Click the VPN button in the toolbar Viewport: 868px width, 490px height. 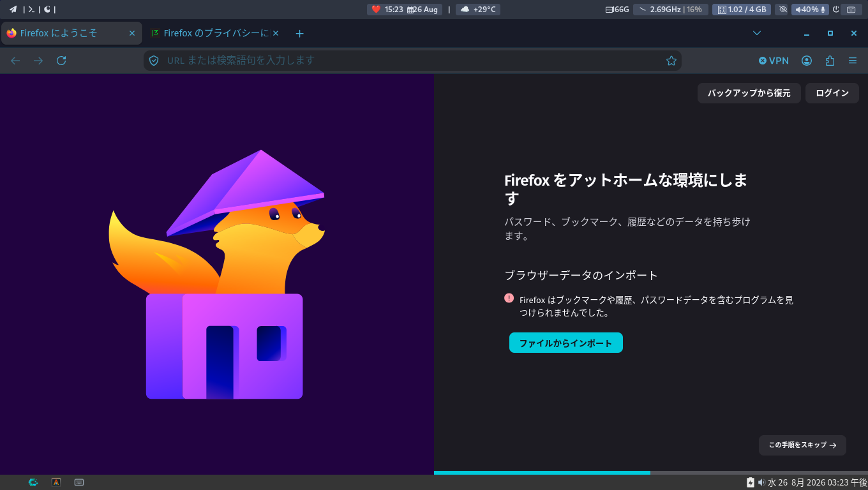774,61
